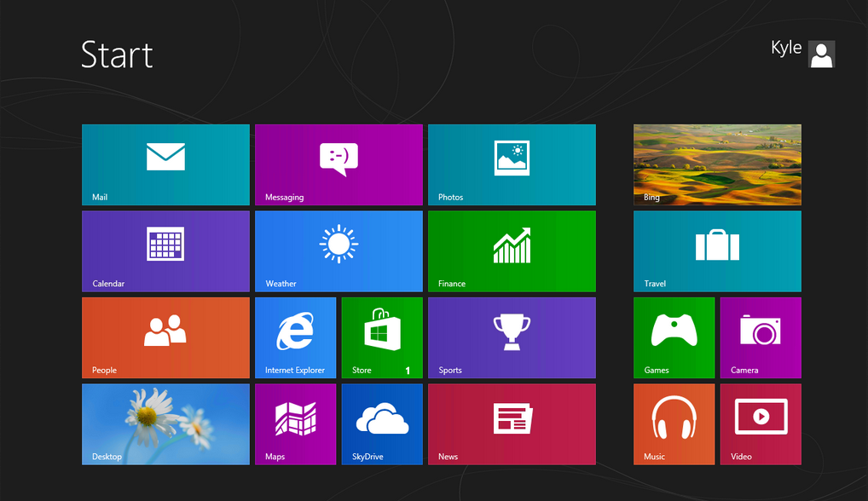Screen dimensions: 868x501
Task: Open the Store tile
Action: pyautogui.click(x=382, y=338)
